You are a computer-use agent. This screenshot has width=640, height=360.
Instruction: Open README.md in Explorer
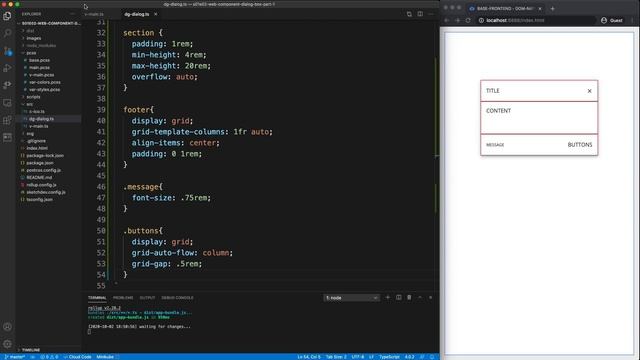point(39,178)
